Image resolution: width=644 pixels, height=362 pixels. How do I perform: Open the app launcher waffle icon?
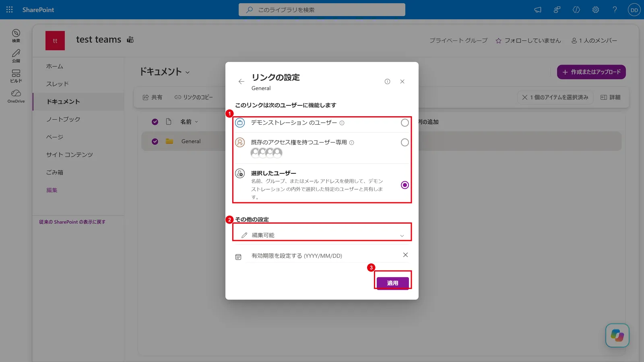(10, 10)
